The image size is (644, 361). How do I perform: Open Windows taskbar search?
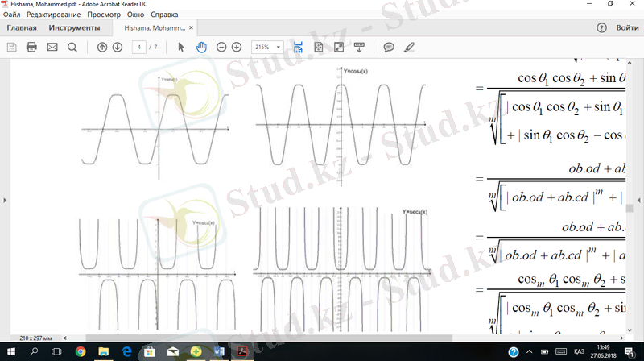[34, 351]
